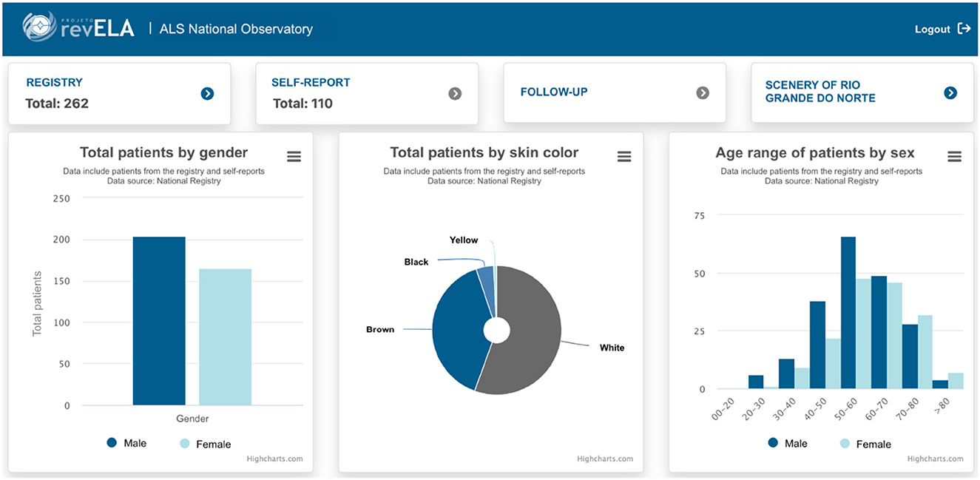
Task: Click the Female bar in gender chart
Action: click(225, 337)
